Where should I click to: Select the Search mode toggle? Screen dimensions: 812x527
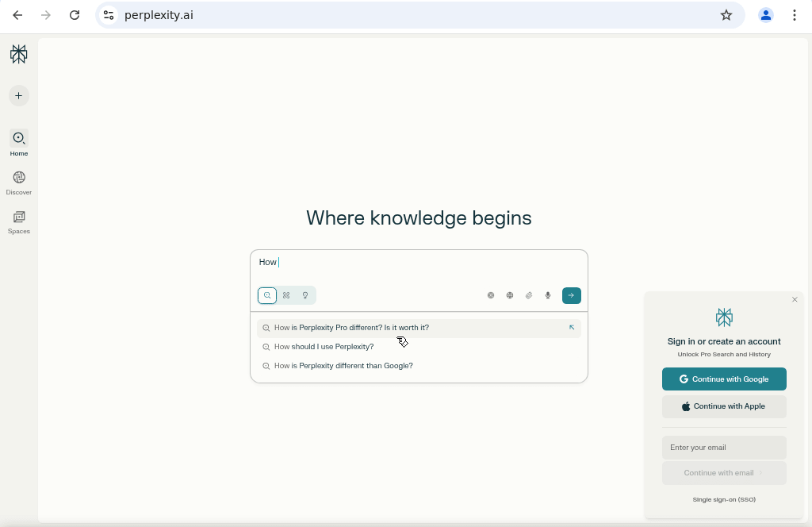pos(267,295)
